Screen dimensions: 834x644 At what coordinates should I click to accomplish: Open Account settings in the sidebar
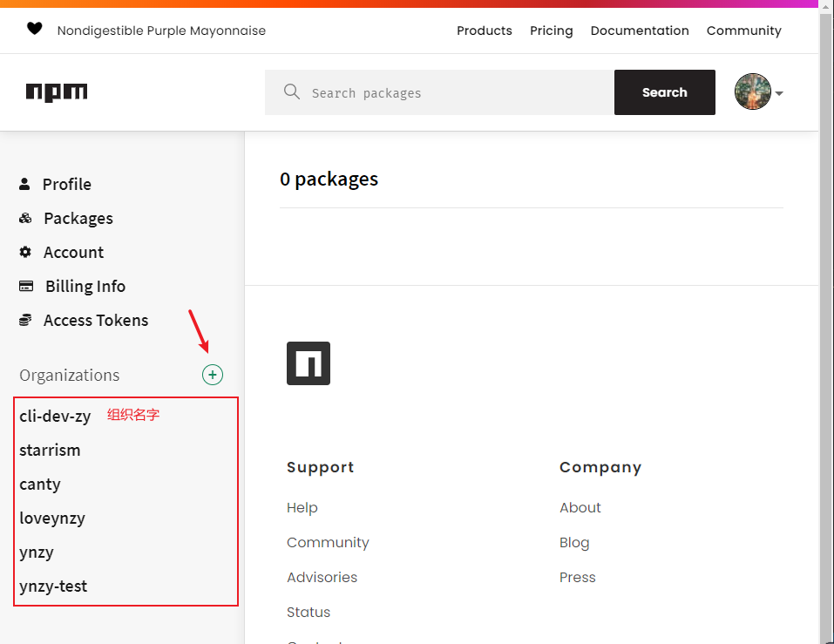coord(73,252)
